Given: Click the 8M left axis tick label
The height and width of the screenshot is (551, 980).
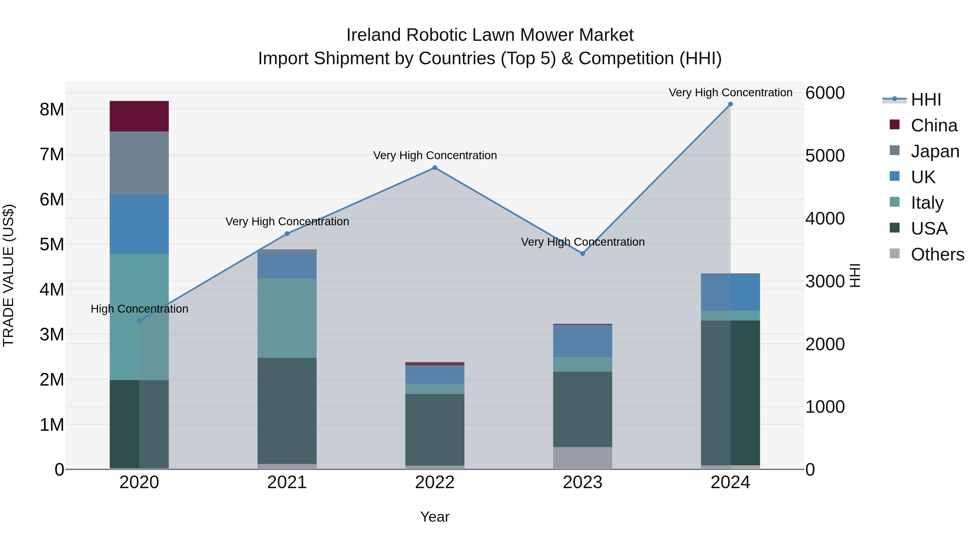Looking at the screenshot, I should point(52,109).
